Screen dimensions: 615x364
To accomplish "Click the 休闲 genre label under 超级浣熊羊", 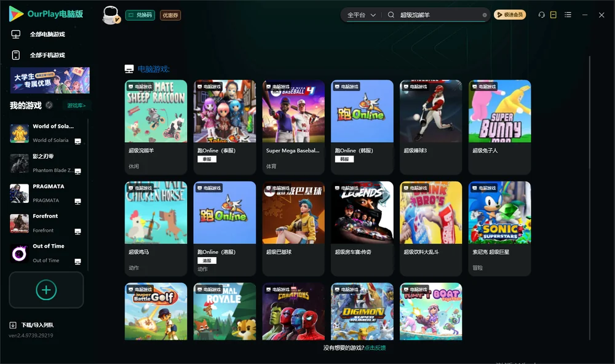I will (133, 166).
